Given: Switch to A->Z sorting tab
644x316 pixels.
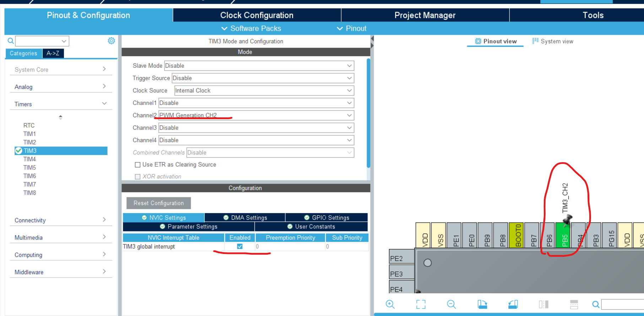Looking at the screenshot, I should coord(53,53).
